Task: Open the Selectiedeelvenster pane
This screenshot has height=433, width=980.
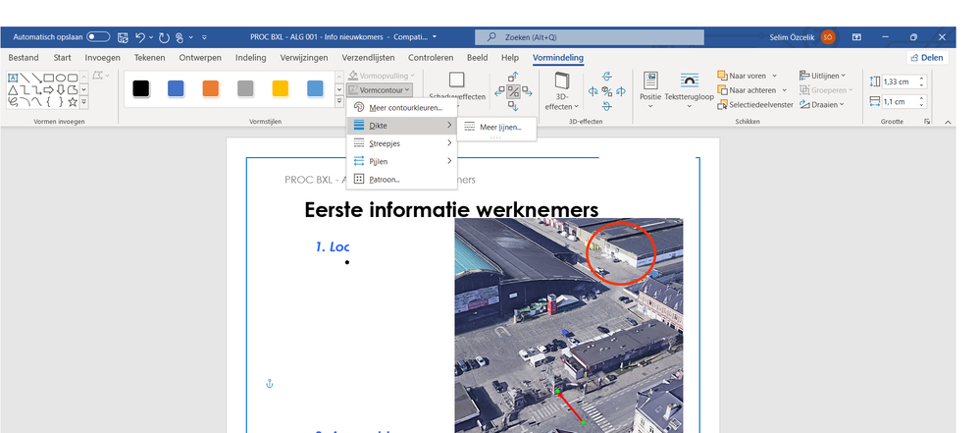Action: click(755, 104)
